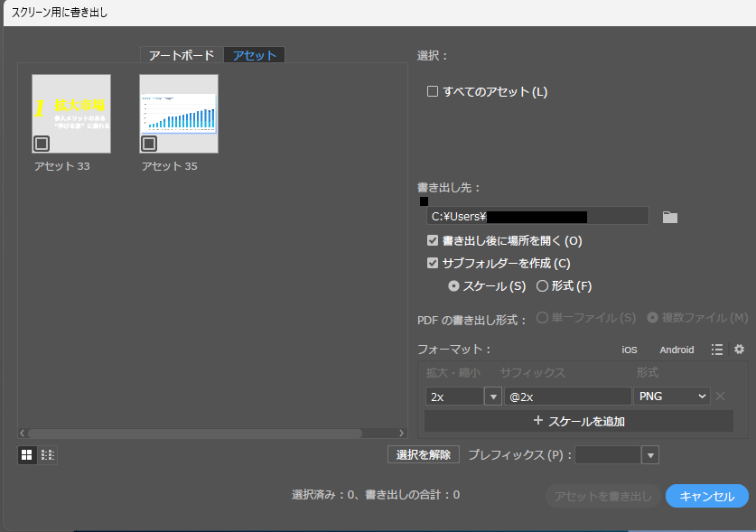Viewport: 756px width, 532px height.
Task: Switch to the アートボード tab
Action: point(182,55)
